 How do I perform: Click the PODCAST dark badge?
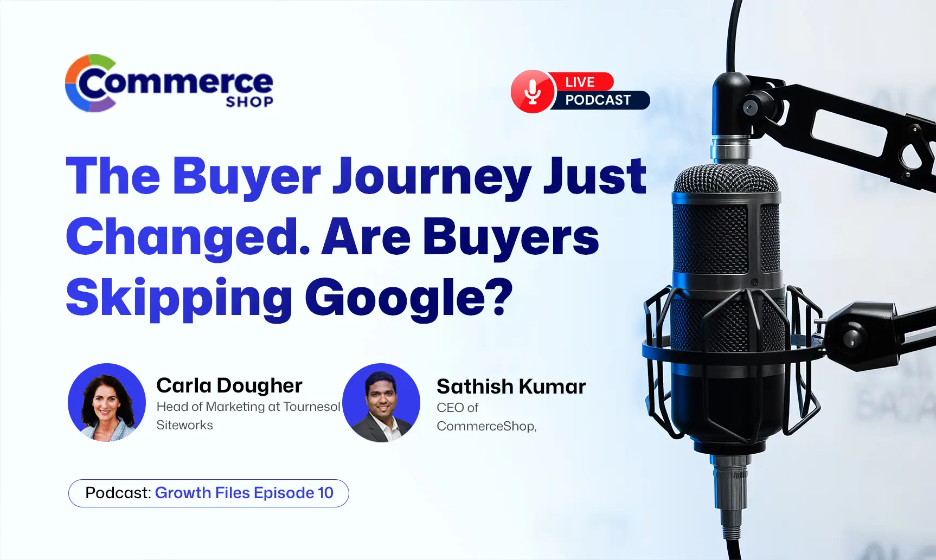(x=599, y=100)
